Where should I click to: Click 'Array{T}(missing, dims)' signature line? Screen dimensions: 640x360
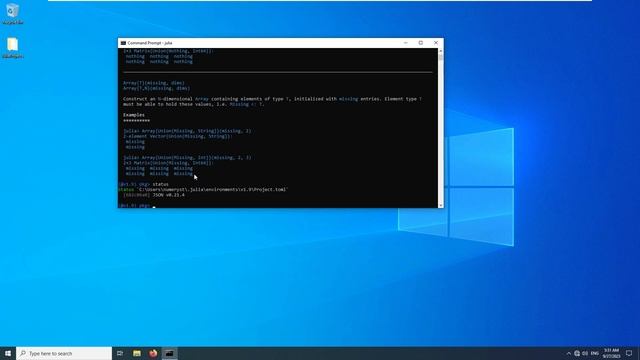point(154,83)
